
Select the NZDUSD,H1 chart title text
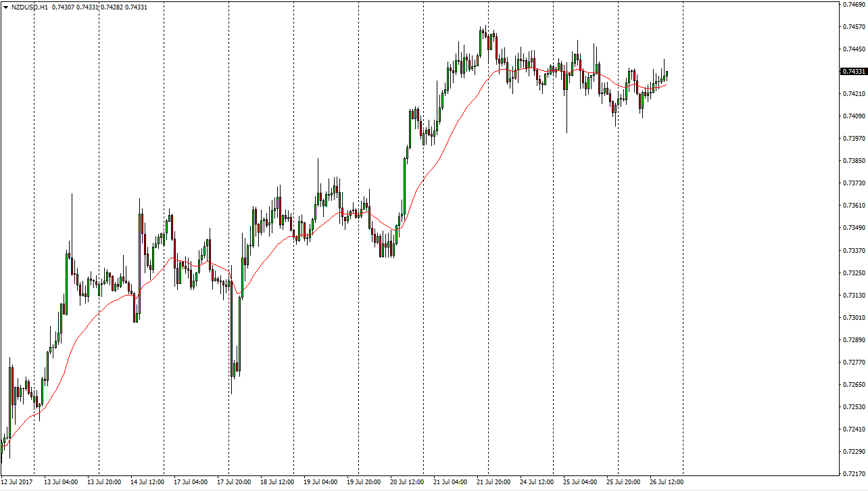tap(29, 7)
